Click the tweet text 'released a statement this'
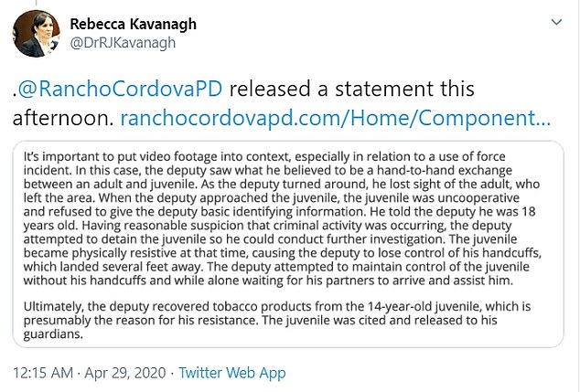The image size is (580, 392). (x=352, y=89)
